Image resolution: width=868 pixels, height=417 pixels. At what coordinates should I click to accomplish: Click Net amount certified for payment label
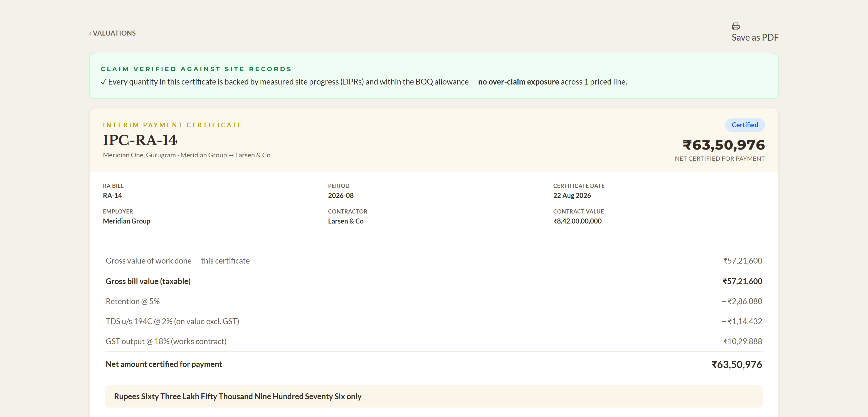click(x=164, y=364)
